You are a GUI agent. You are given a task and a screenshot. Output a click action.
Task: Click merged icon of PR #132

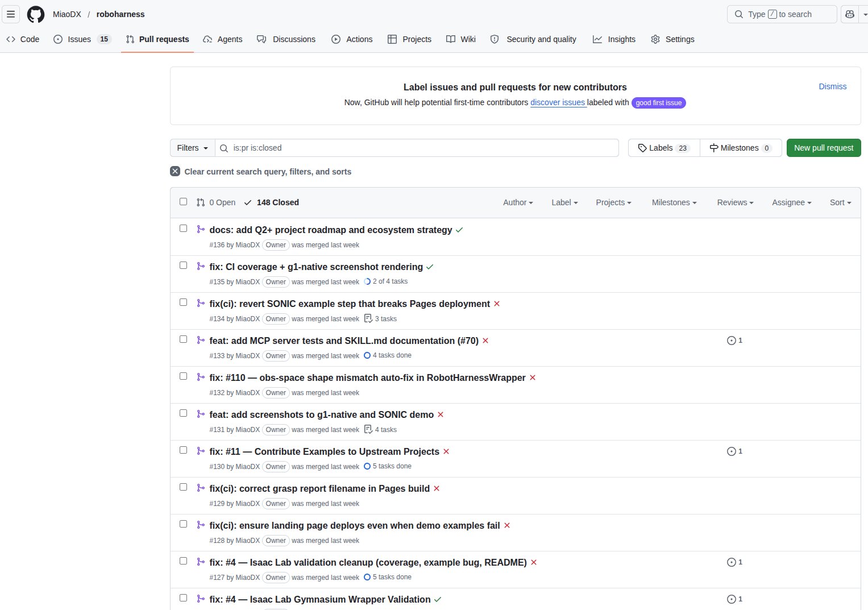tap(201, 377)
